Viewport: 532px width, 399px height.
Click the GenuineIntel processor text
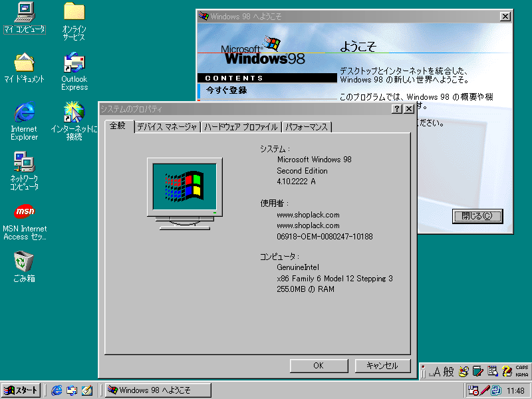[298, 267]
